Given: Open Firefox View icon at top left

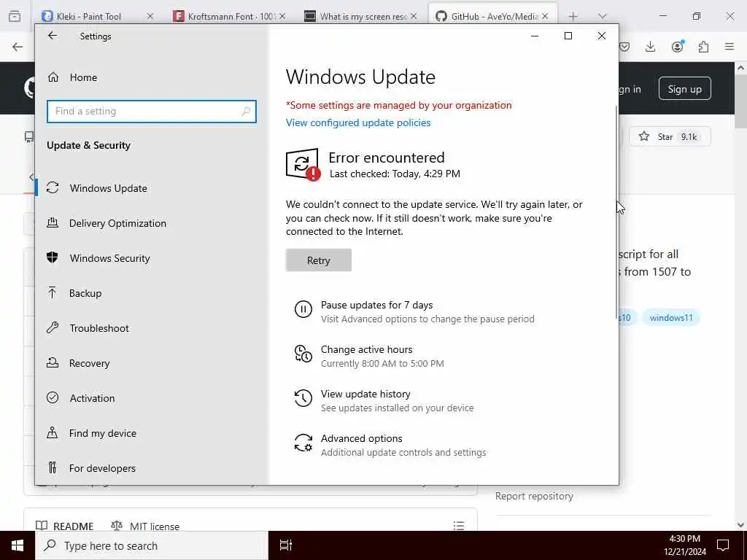Looking at the screenshot, I should click(x=15, y=17).
